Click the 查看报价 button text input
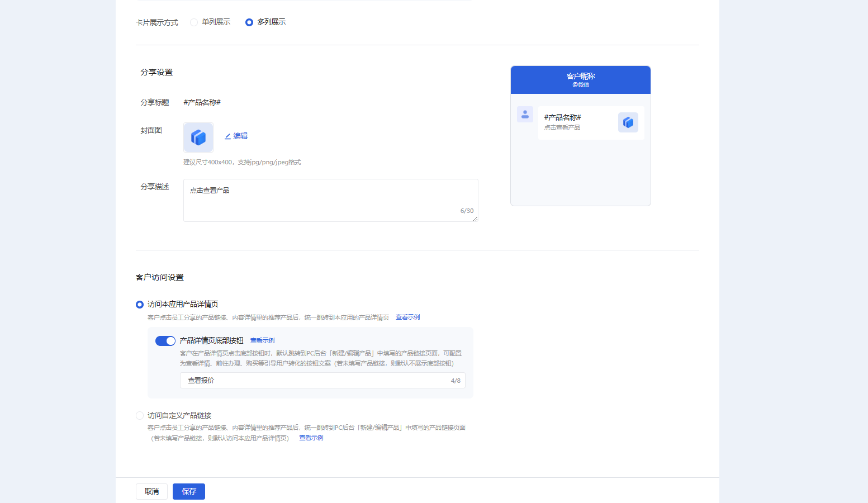 [x=322, y=381]
